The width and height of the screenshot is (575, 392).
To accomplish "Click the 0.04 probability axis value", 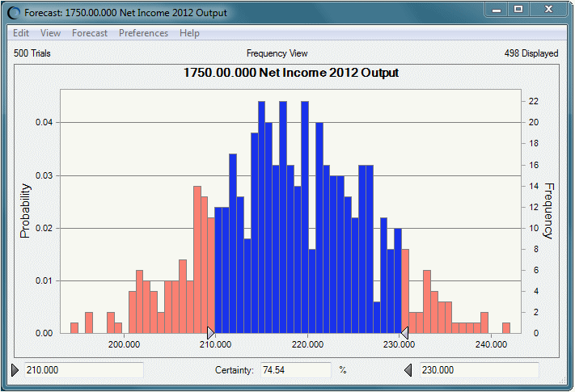I will (44, 122).
